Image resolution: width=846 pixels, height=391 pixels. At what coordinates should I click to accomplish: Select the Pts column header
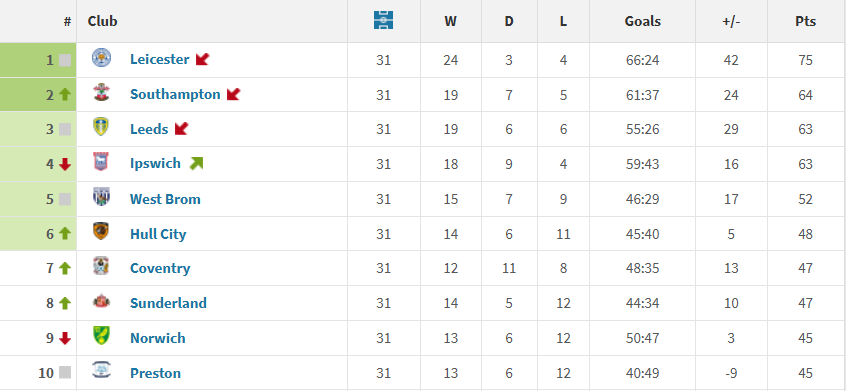806,22
